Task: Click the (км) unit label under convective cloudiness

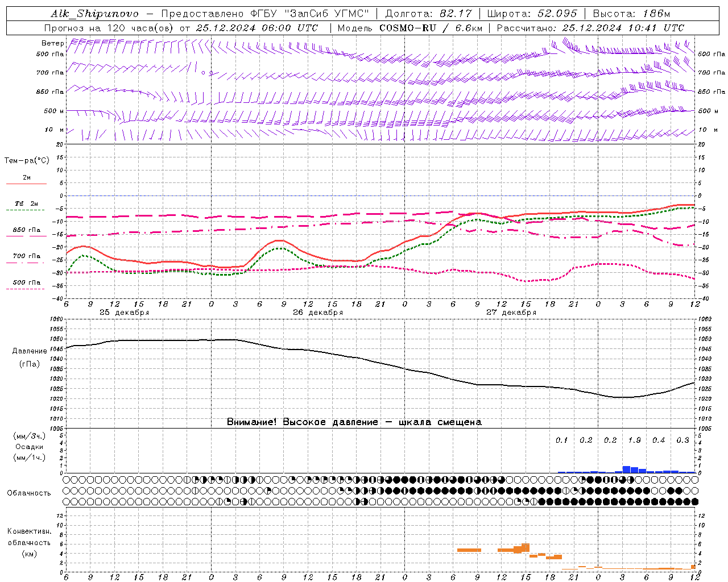Action: pos(30,554)
